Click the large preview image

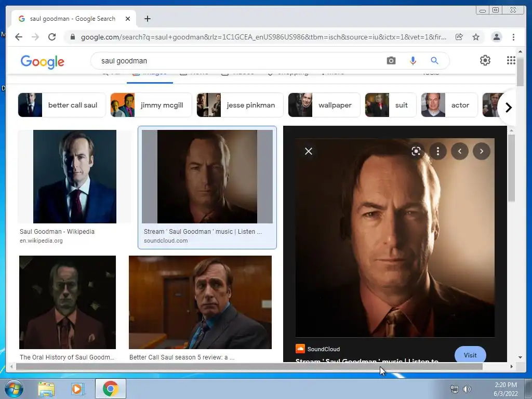[x=395, y=237]
